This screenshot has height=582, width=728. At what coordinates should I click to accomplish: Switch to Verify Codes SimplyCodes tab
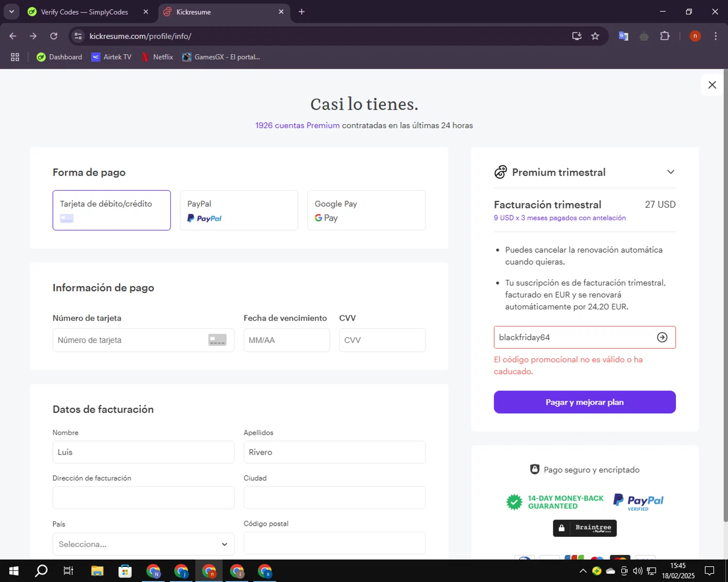click(x=84, y=12)
